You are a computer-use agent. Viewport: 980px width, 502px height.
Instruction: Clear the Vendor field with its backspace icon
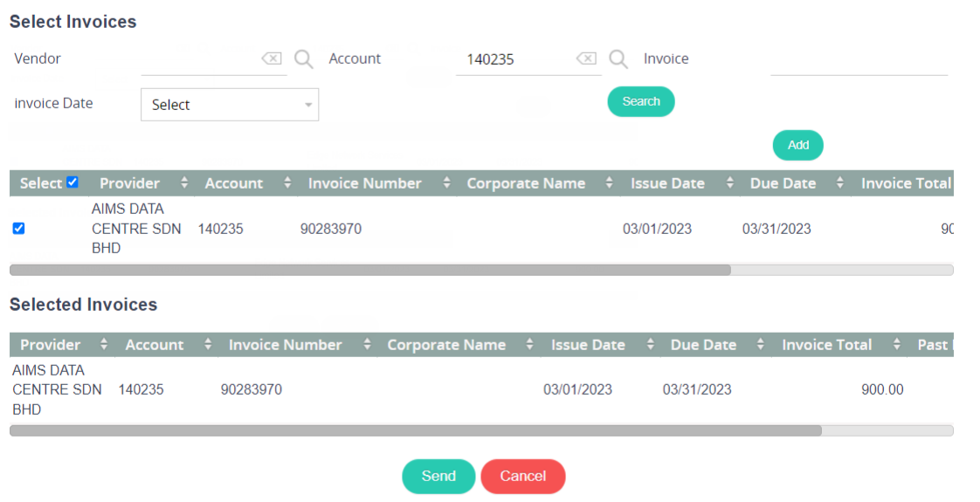tap(272, 58)
